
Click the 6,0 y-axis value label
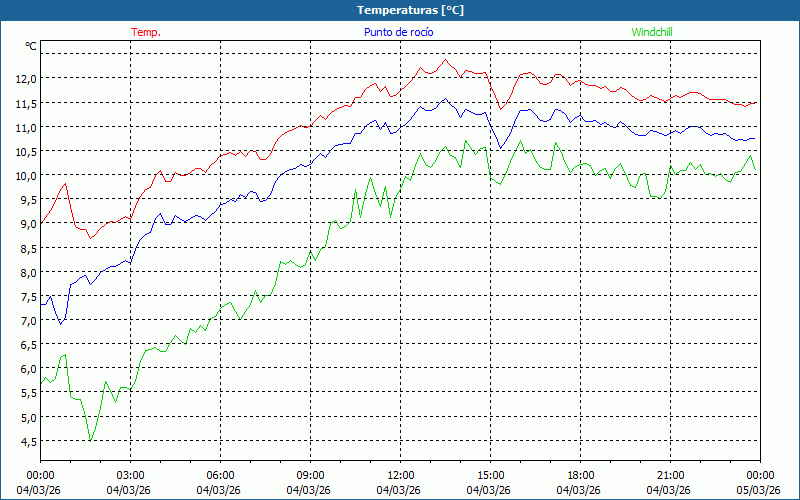(26, 369)
